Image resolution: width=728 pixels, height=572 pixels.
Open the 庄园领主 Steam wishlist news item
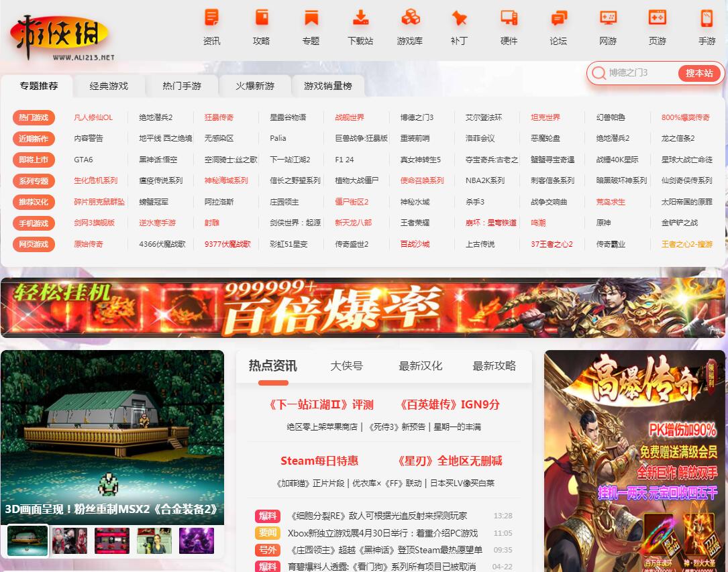pyautogui.click(x=385, y=550)
